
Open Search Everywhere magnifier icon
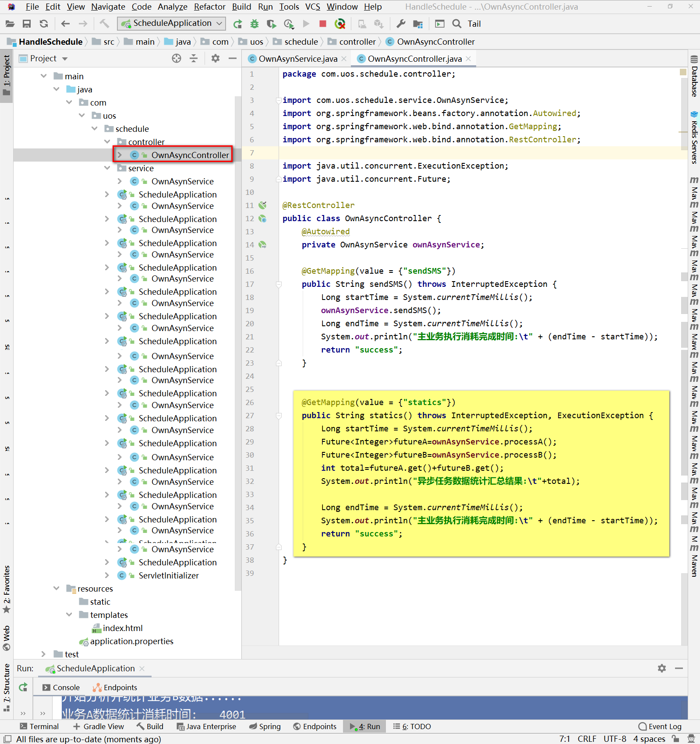(x=456, y=24)
